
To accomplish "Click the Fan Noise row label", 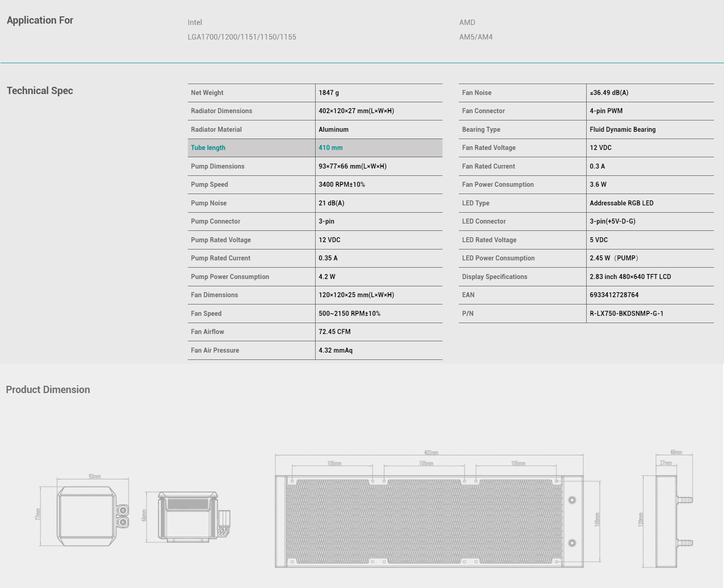I will click(477, 93).
